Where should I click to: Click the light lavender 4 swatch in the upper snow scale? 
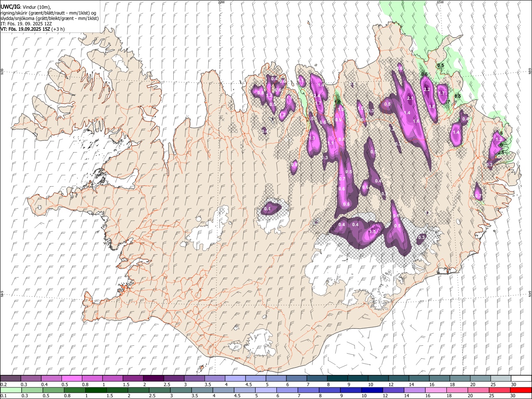click(x=235, y=378)
